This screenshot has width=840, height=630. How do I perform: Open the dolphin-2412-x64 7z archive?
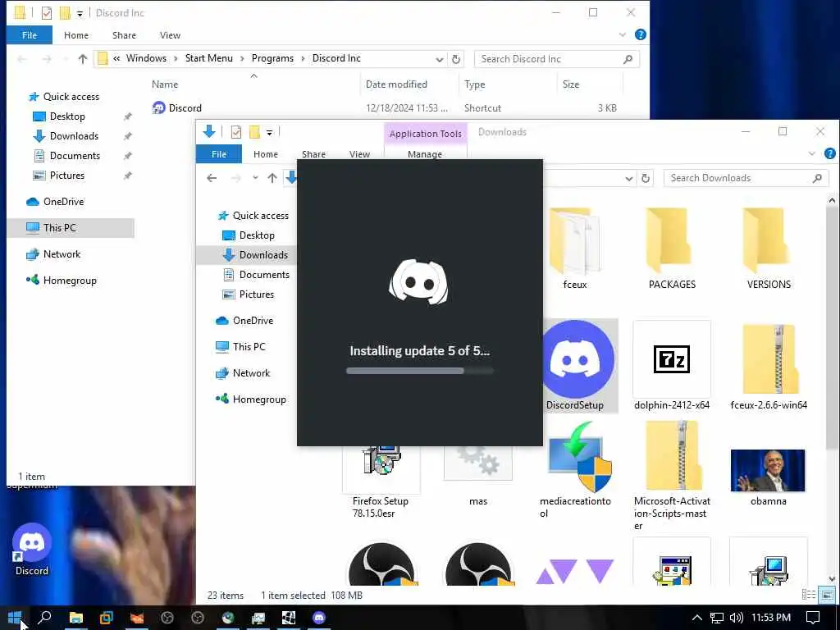[672, 366]
